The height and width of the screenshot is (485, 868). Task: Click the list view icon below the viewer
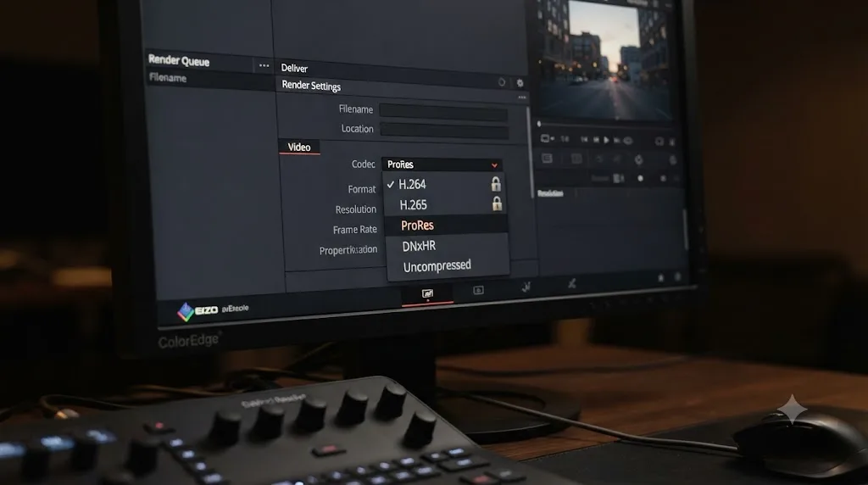click(547, 159)
